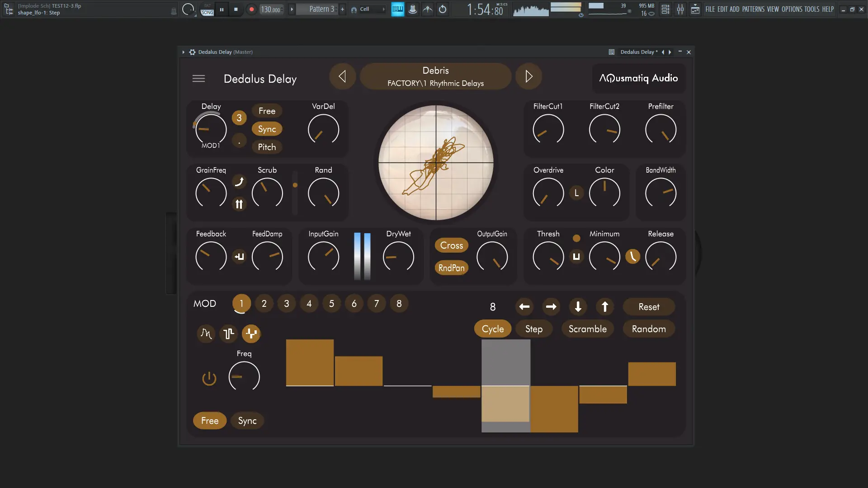Toggle the MOD power button
Viewport: 868px width, 488px height.
click(x=209, y=378)
